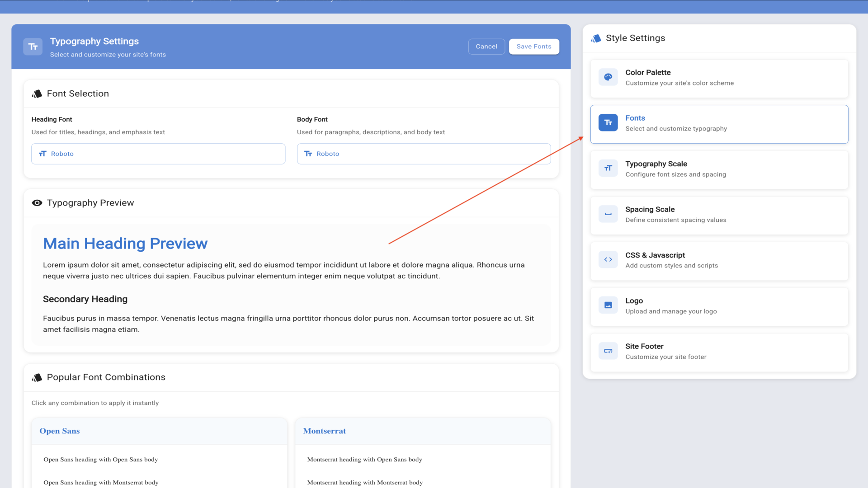The height and width of the screenshot is (488, 868).
Task: Click the Typography Settings header icon
Action: tap(33, 47)
